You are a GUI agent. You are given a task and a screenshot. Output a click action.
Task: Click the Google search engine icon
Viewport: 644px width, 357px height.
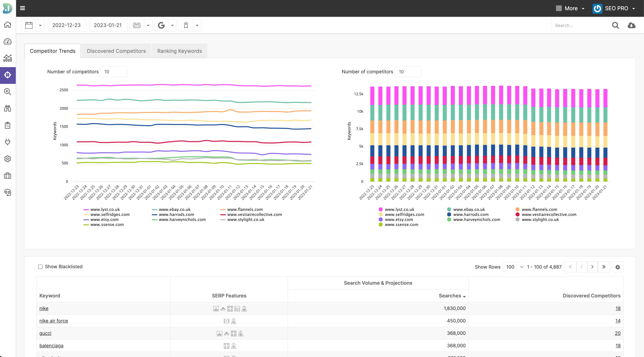click(161, 25)
